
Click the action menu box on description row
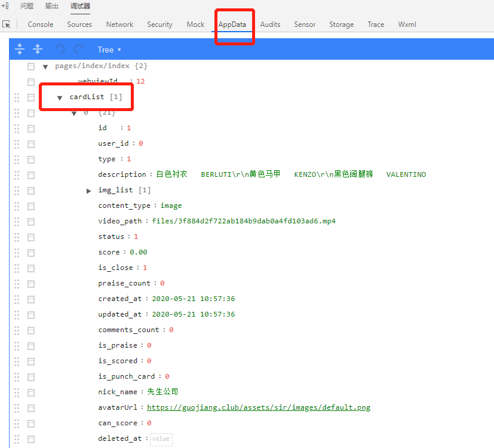click(31, 175)
